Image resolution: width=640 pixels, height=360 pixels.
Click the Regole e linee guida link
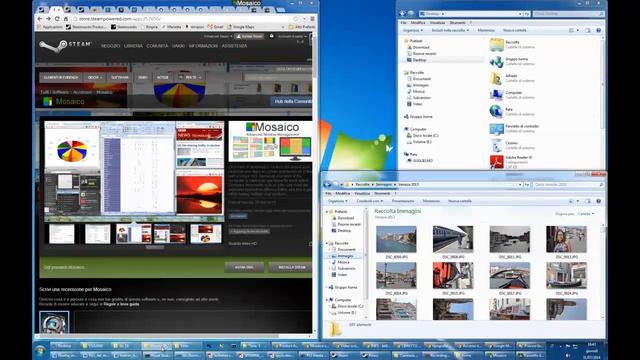coord(121,304)
